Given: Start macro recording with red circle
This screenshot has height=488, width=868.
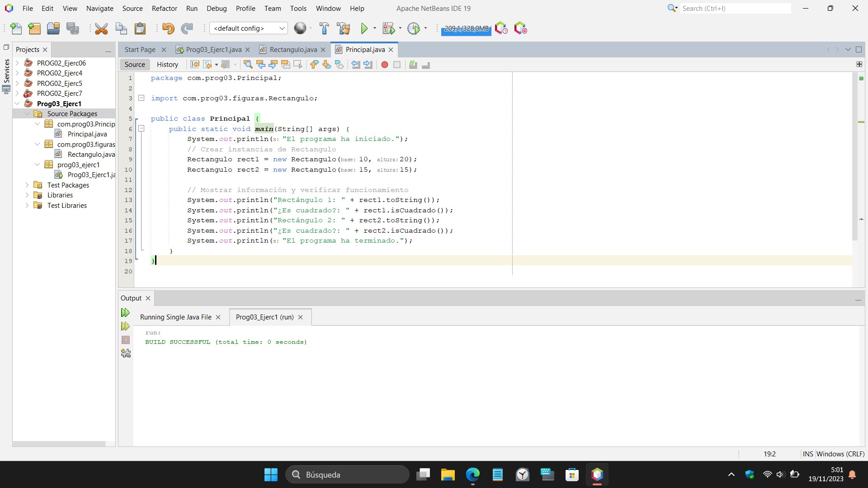Looking at the screenshot, I should [x=385, y=65].
